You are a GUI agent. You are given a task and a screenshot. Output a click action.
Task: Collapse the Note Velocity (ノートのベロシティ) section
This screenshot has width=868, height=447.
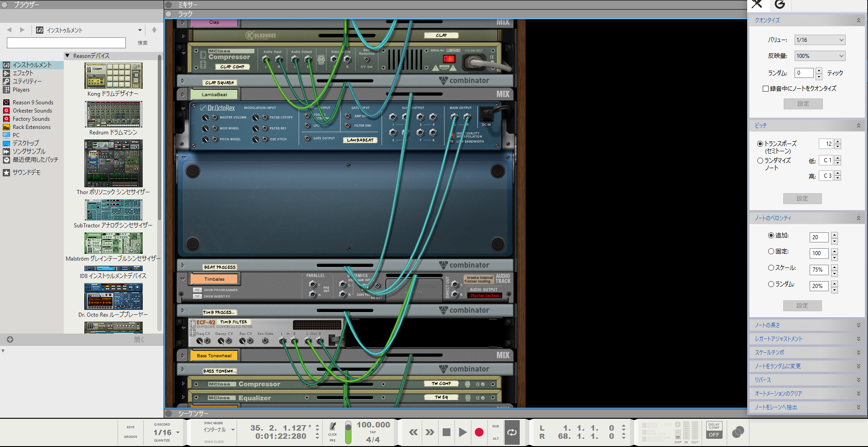pos(858,218)
